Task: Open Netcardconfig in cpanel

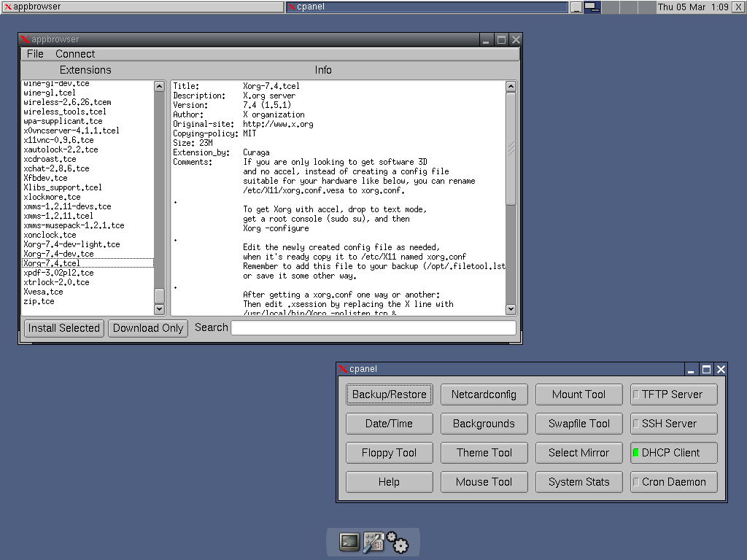Action: click(484, 394)
